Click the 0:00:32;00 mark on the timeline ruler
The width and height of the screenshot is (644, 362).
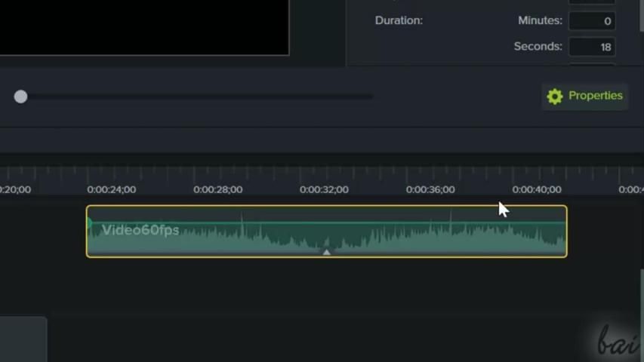324,189
